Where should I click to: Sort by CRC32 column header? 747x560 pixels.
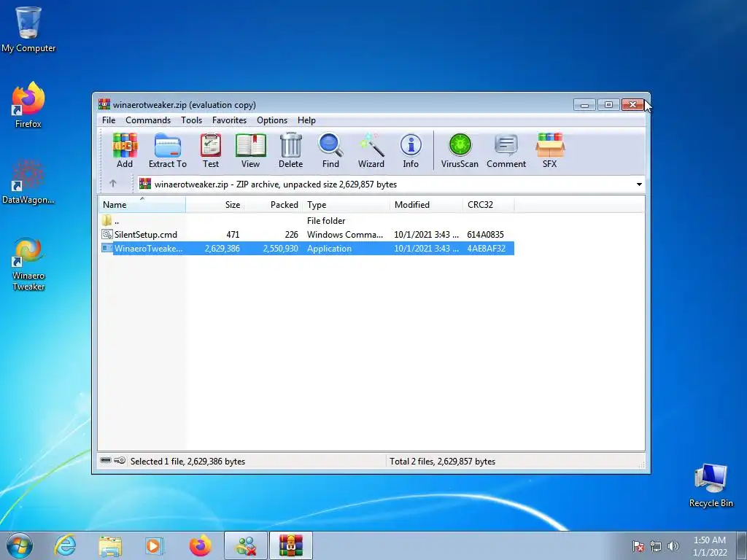pos(489,205)
